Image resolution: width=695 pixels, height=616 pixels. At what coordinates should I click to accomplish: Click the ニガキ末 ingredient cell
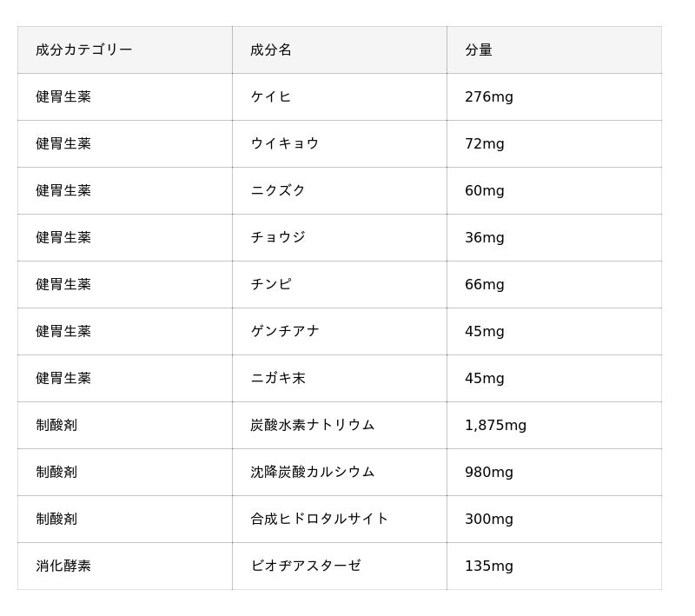[278, 379]
